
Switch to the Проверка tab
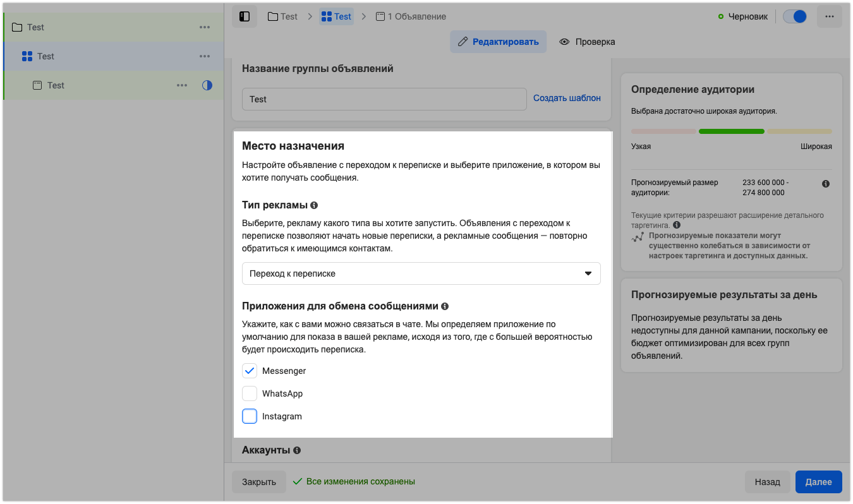click(587, 42)
